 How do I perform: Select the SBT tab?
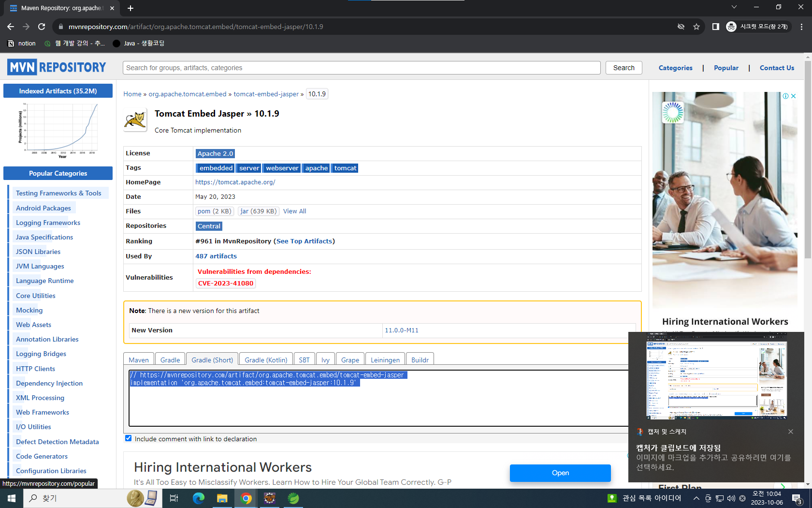[x=304, y=359]
